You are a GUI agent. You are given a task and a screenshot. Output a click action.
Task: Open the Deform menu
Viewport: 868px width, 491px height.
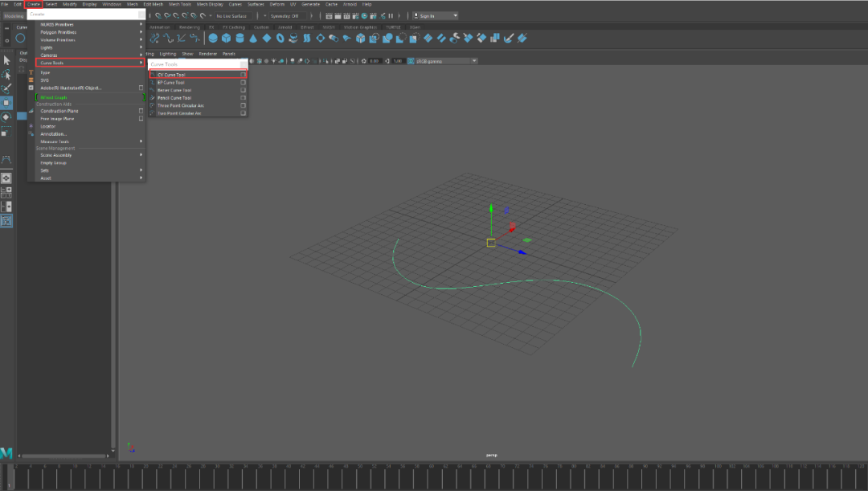tap(276, 5)
